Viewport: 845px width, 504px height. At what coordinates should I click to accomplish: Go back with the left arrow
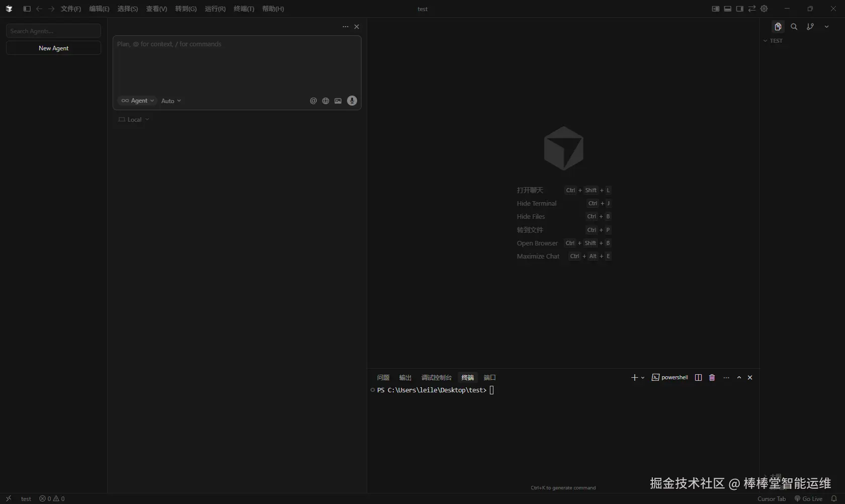tap(39, 9)
